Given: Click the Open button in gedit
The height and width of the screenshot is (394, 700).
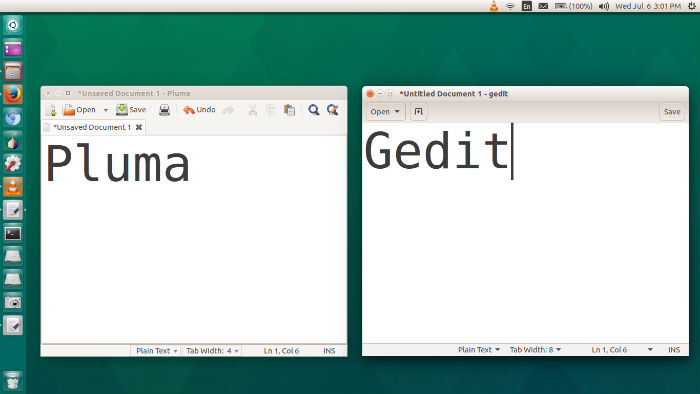Looking at the screenshot, I should (x=385, y=112).
